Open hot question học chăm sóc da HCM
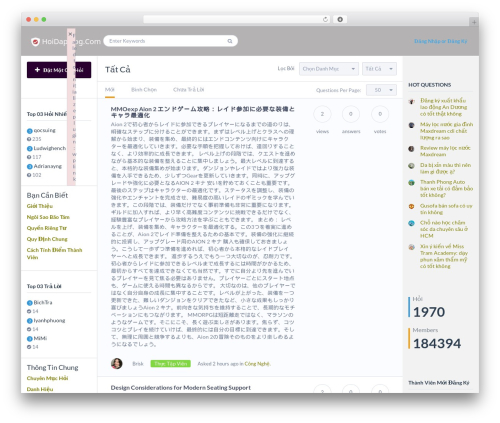 click(444, 229)
